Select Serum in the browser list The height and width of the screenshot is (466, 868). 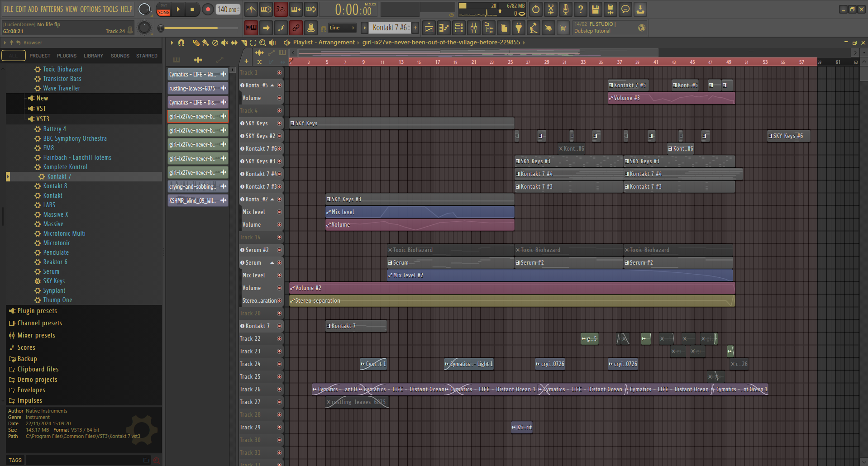(x=51, y=271)
